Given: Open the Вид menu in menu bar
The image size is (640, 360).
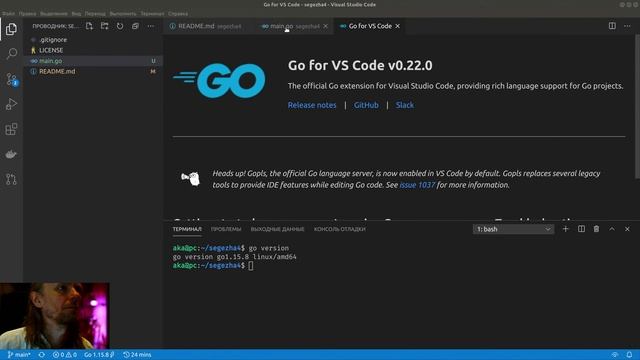Looking at the screenshot, I should pyautogui.click(x=76, y=13).
